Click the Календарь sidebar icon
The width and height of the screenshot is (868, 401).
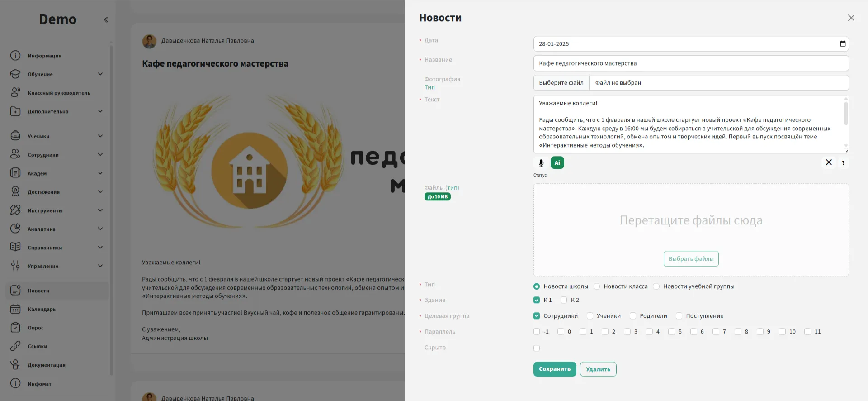click(x=15, y=309)
